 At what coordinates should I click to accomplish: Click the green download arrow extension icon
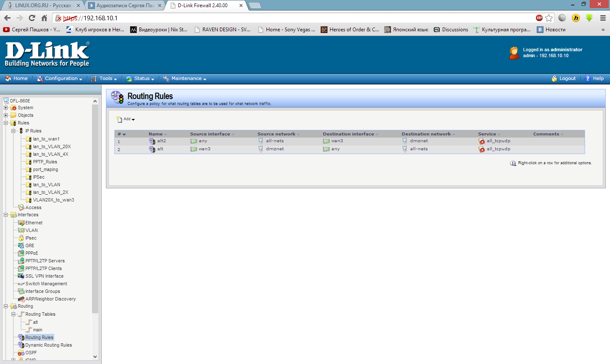pyautogui.click(x=589, y=18)
